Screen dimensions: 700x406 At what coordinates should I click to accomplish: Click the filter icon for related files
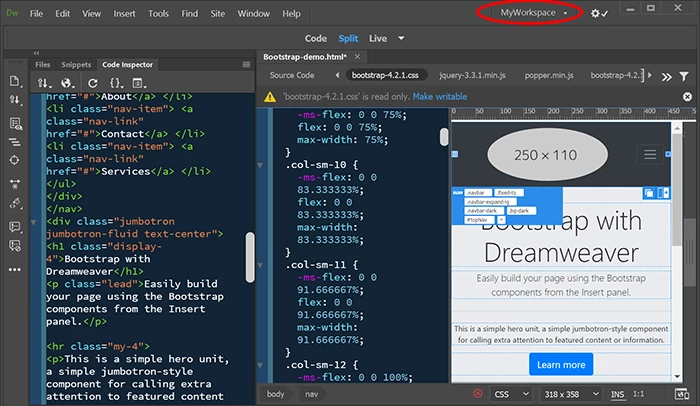[683, 76]
